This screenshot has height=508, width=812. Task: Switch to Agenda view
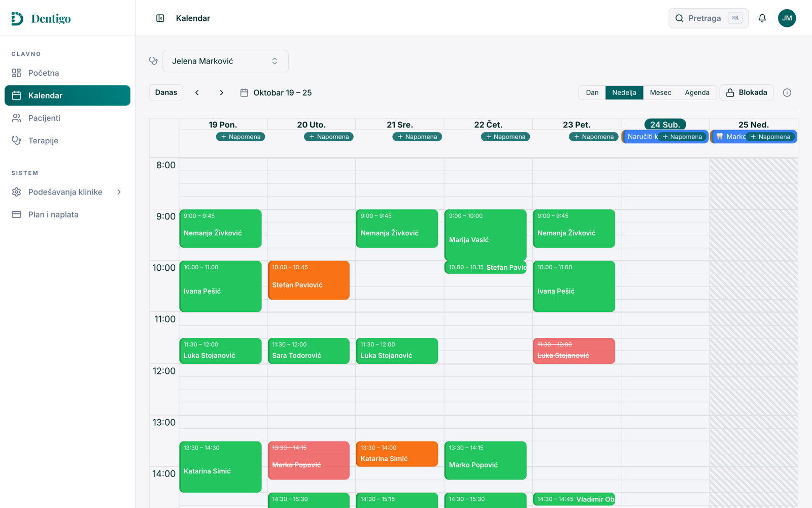coord(697,92)
